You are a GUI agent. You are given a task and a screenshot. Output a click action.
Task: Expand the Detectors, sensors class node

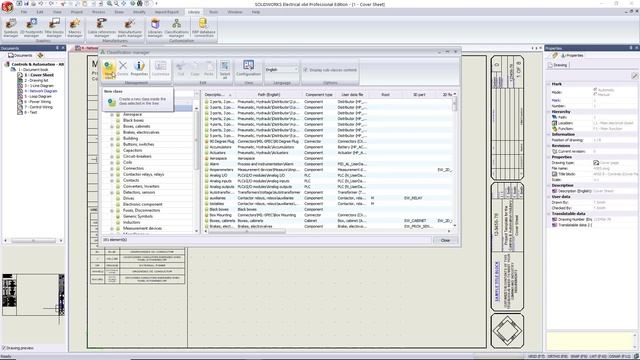112,193
